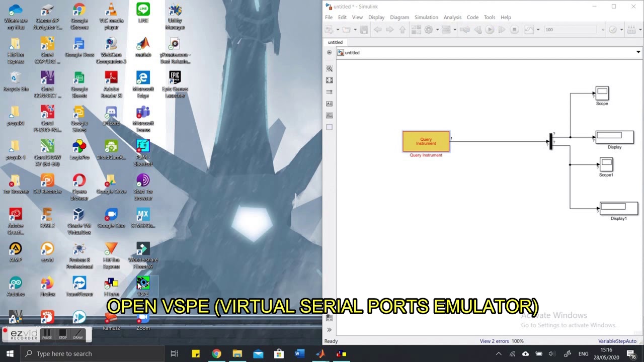Expand the Model Advisor dropdown arrow

pos(621,30)
